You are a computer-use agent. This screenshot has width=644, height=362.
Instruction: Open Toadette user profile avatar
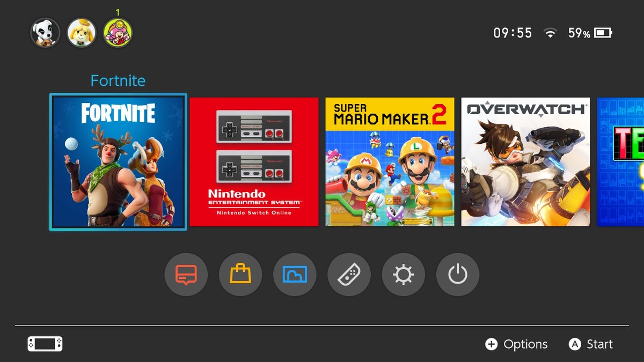(x=118, y=33)
